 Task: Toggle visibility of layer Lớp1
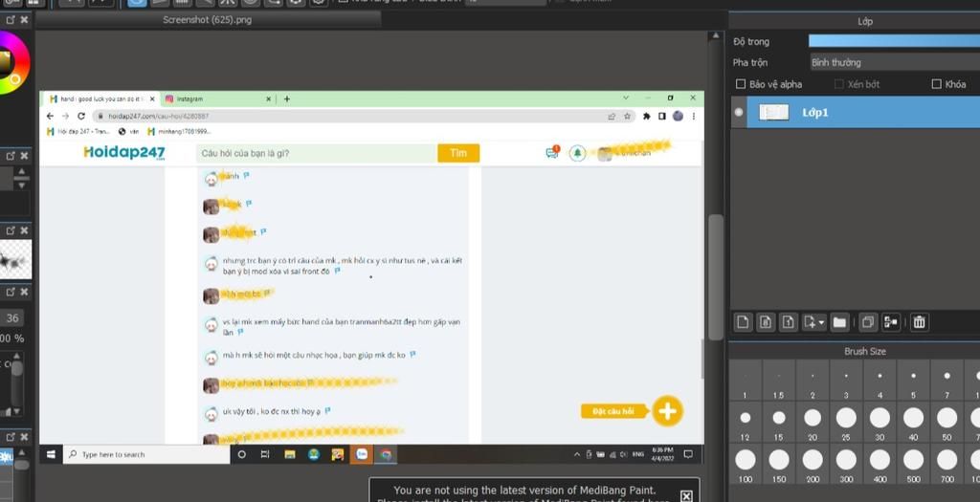[739, 113]
